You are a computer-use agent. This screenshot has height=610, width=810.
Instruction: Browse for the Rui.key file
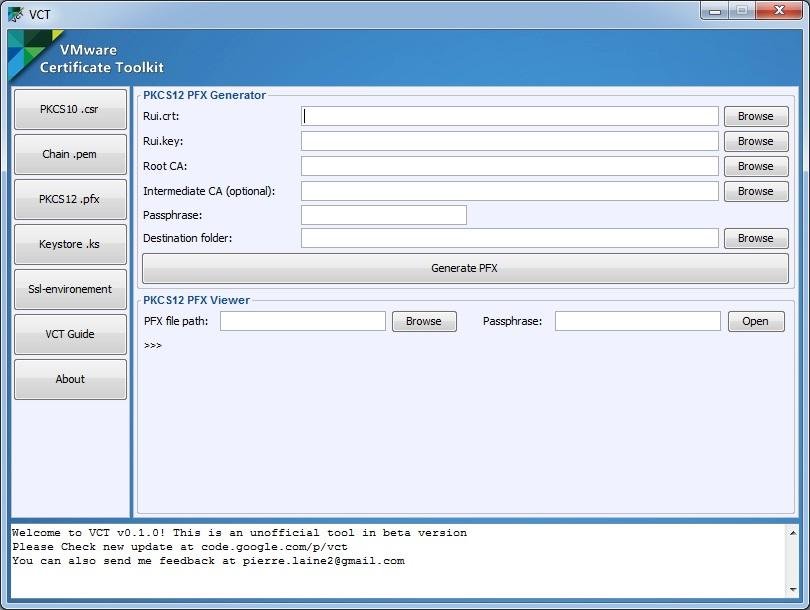point(756,141)
